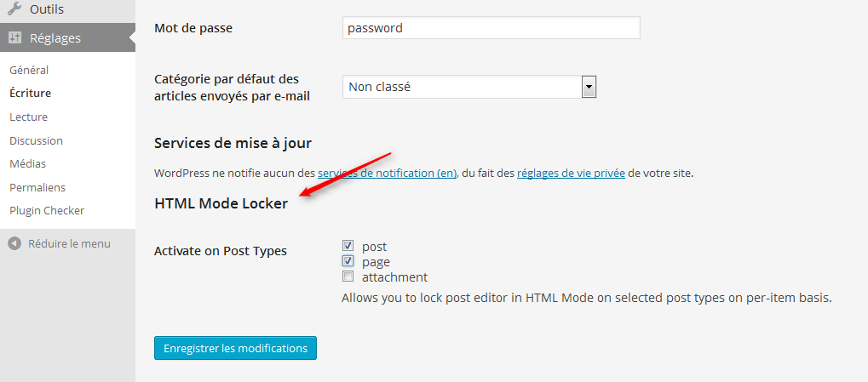Viewport: 868px width, 382px height.
Task: Click the Outils wrench icon
Action: 14,9
